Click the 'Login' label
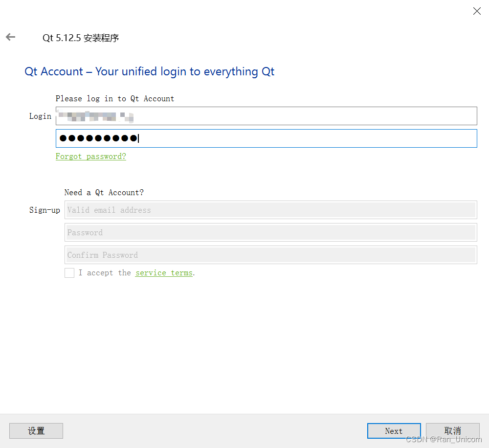Image resolution: width=489 pixels, height=448 pixels. (40, 116)
